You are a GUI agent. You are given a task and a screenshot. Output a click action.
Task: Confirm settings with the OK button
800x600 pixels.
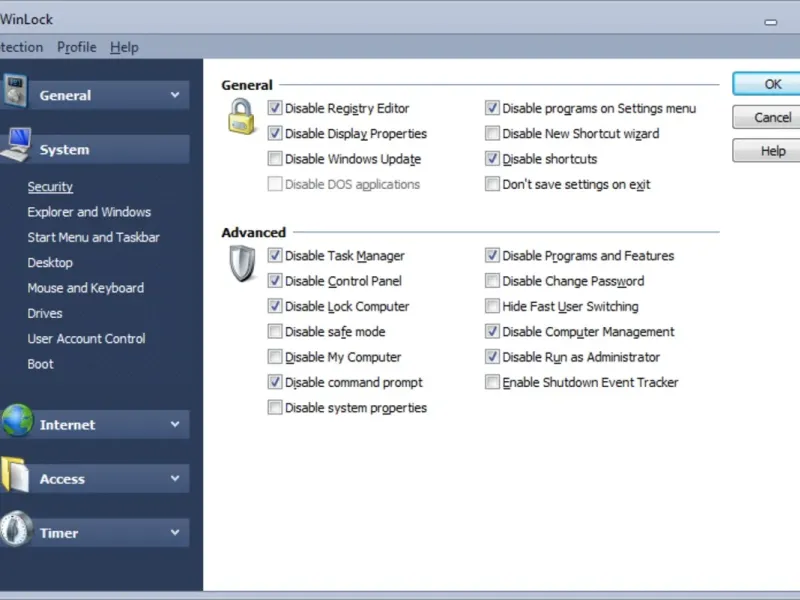tap(772, 84)
